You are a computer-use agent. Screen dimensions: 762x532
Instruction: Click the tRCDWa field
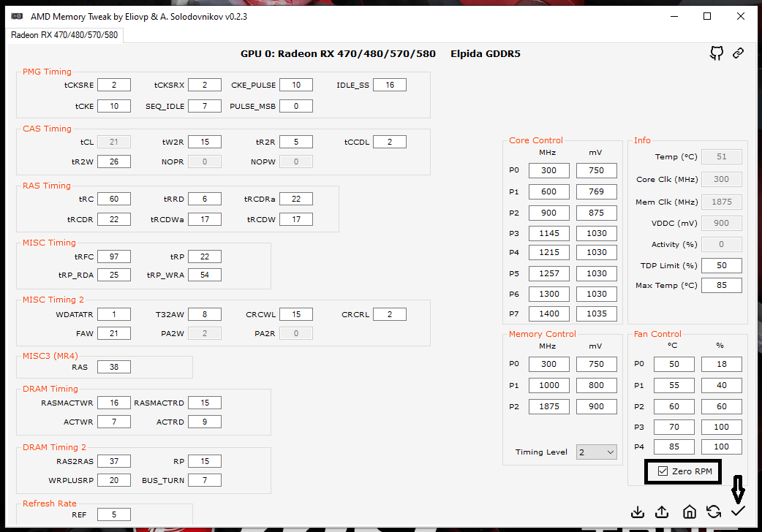[205, 219]
